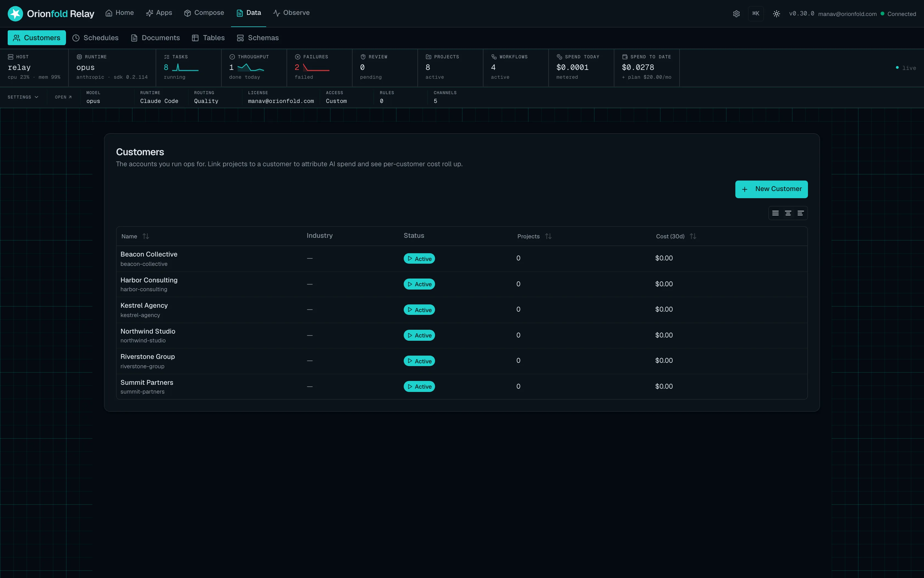Image resolution: width=924 pixels, height=578 pixels.
Task: Click the Status column header
Action: [414, 236]
